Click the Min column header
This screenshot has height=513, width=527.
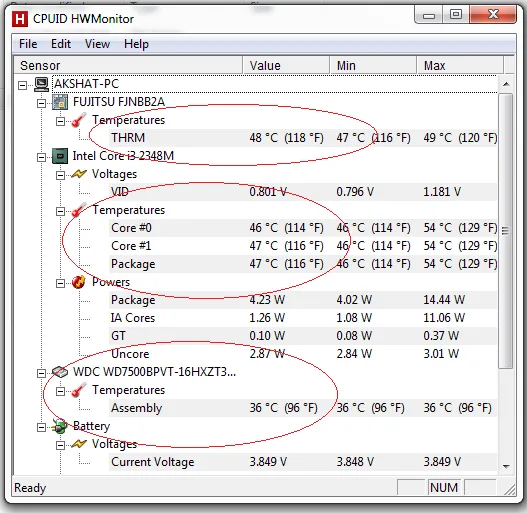click(373, 65)
